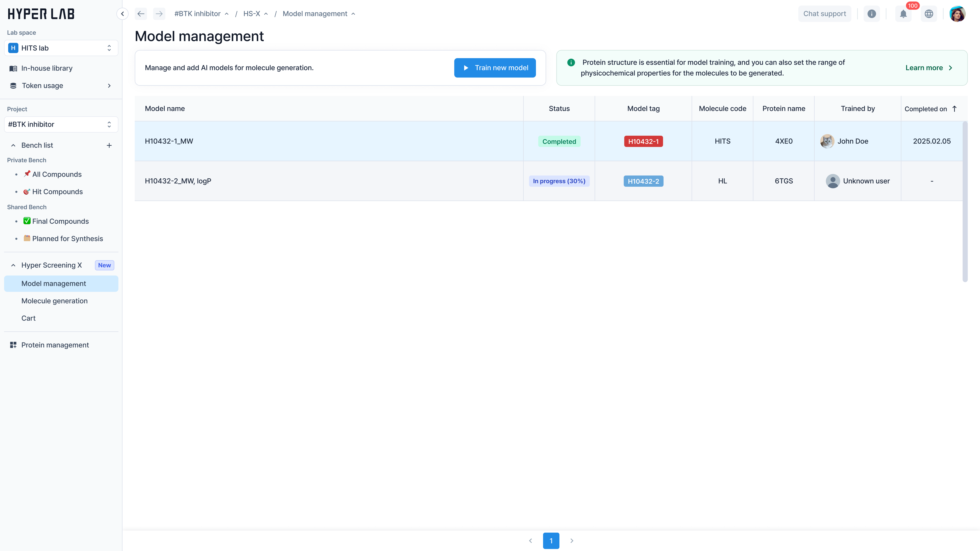Click the globe language icon
980x551 pixels.
click(x=929, y=14)
